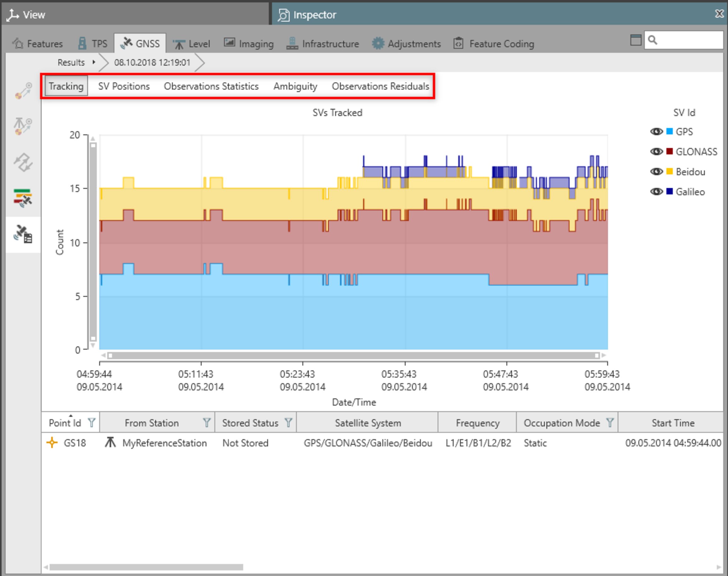
Task: Open the SV Positions sub-tab
Action: (x=124, y=86)
